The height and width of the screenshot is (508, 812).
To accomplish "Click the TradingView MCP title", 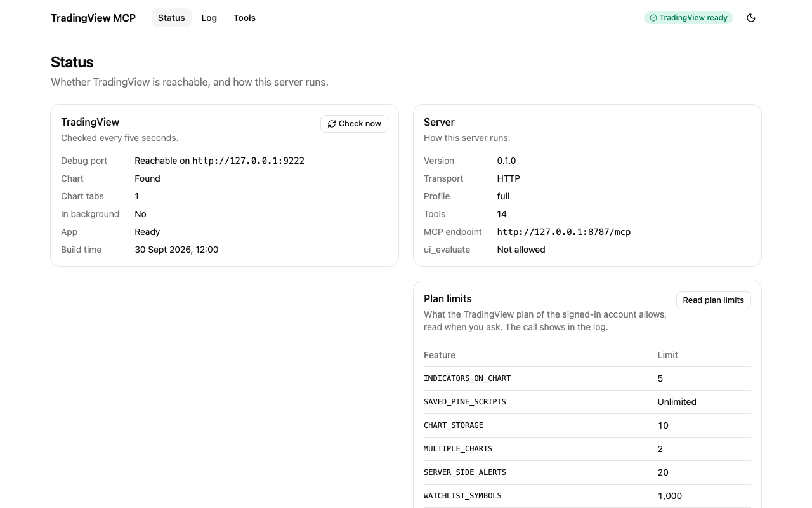I will (x=93, y=18).
